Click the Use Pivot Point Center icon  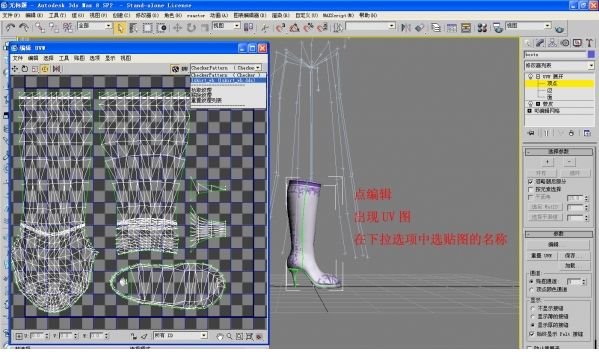pos(249,27)
